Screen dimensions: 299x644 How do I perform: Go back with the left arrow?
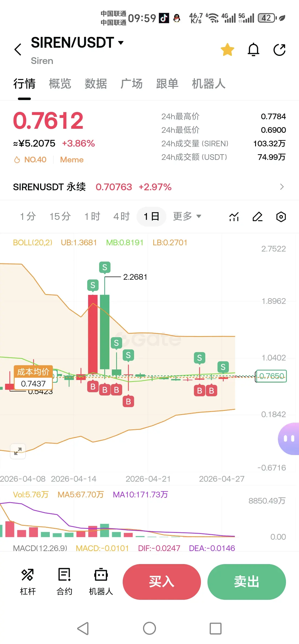[18, 50]
